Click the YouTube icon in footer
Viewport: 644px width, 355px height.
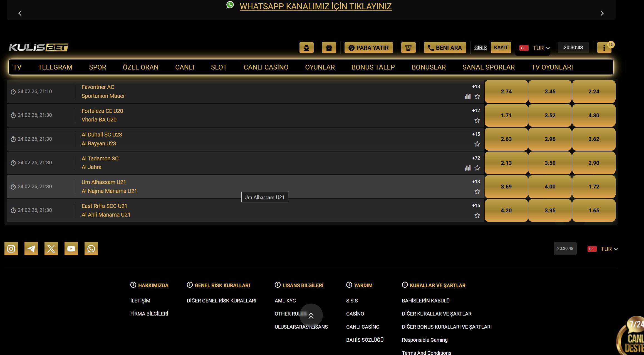[x=71, y=249]
